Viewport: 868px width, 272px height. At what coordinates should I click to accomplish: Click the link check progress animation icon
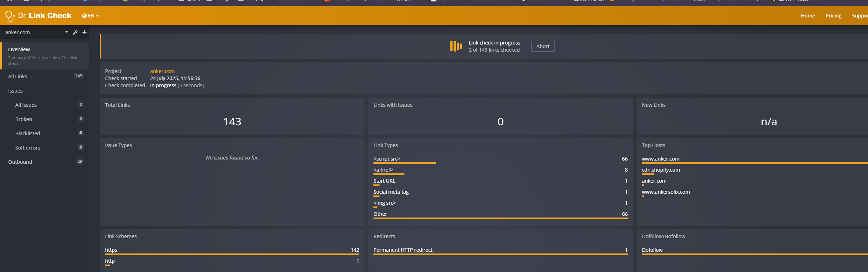pos(456,46)
